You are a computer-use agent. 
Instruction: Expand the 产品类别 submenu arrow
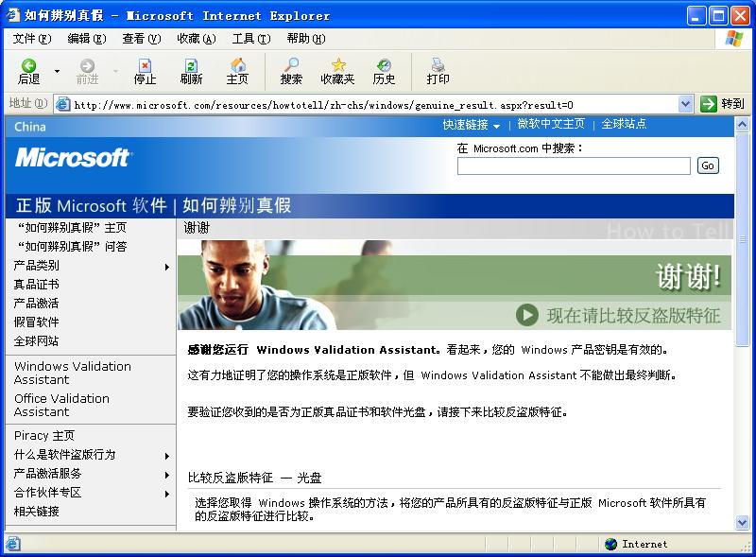[x=167, y=267]
